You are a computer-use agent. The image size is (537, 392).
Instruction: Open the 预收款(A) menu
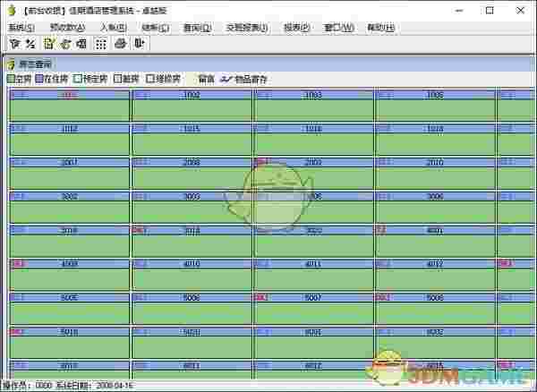coord(67,28)
